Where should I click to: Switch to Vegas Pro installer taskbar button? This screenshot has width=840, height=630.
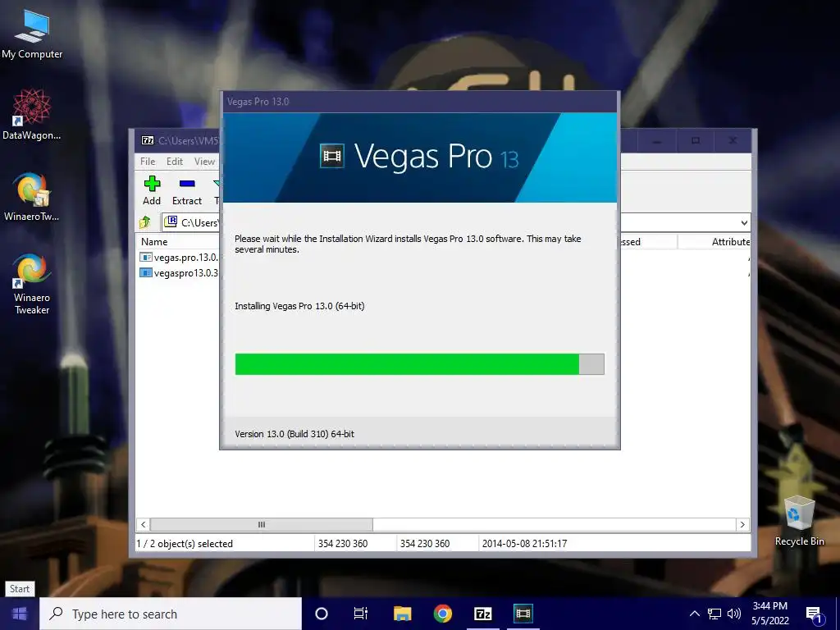(x=523, y=614)
